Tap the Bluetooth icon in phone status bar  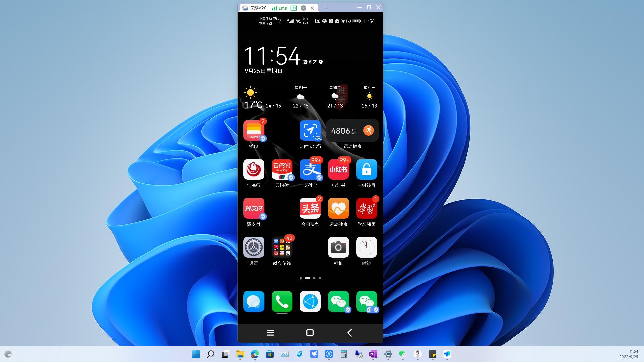[343, 21]
